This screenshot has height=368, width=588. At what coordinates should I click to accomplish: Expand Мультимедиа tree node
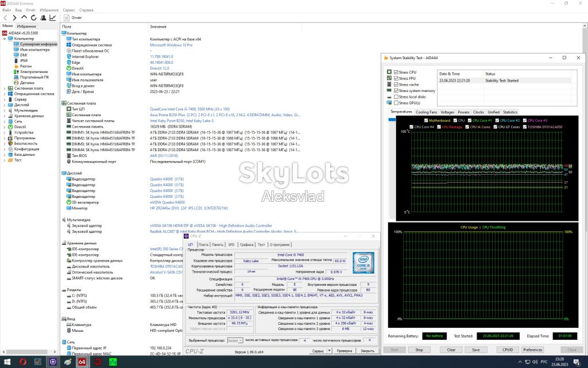coord(5,110)
